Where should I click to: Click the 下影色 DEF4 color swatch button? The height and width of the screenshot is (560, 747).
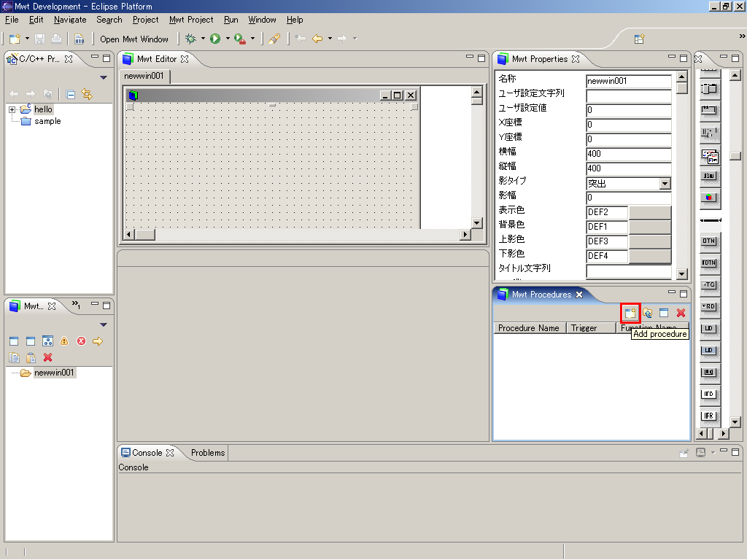point(650,256)
